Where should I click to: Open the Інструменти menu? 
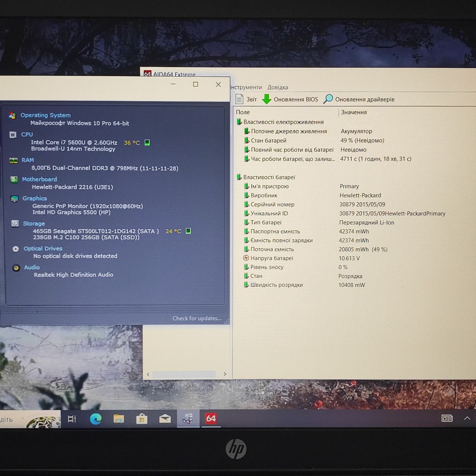click(246, 87)
